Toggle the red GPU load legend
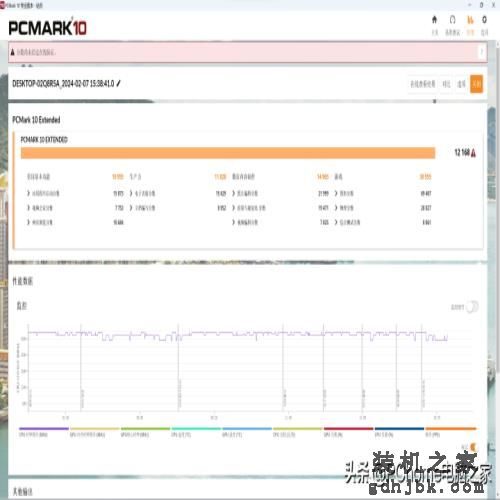The width and height of the screenshot is (500, 500). (349, 432)
